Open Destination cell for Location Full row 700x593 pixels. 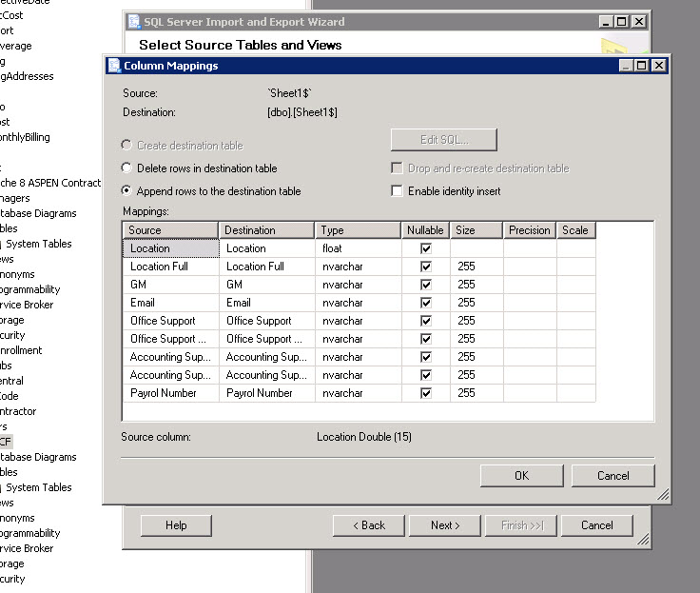[x=266, y=267]
